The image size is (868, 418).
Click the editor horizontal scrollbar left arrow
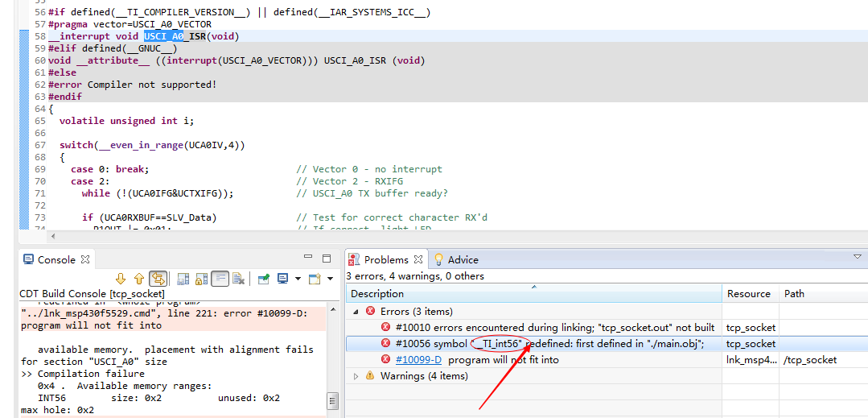click(x=53, y=237)
